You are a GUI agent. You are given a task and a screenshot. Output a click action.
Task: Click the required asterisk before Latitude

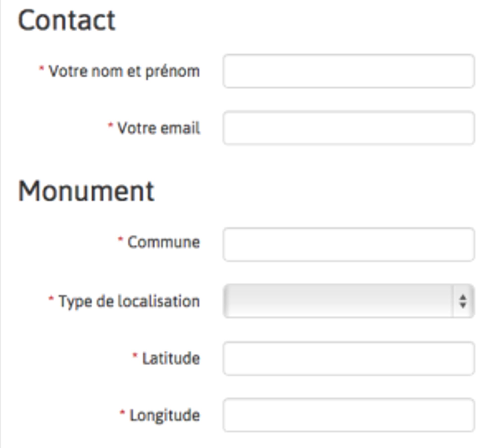[x=135, y=356]
